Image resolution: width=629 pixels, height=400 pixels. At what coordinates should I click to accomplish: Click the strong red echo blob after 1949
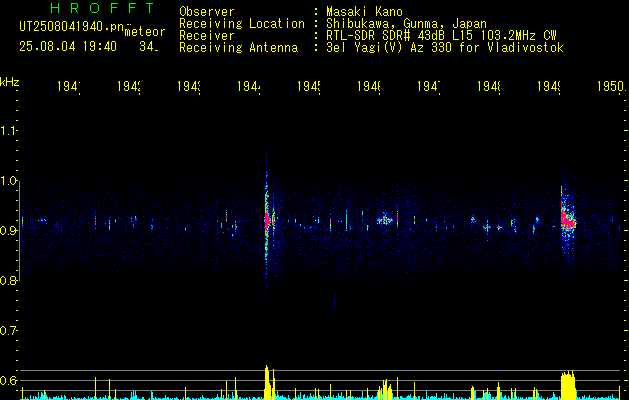(567, 219)
